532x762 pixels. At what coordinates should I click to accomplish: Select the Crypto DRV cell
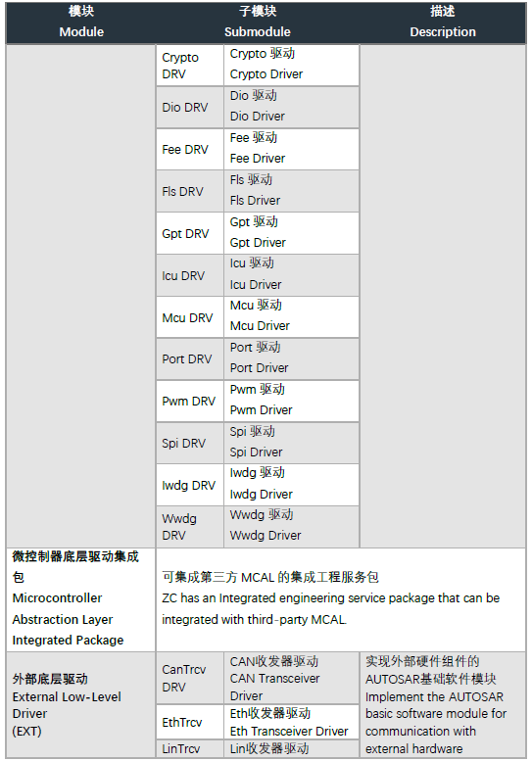coord(190,66)
